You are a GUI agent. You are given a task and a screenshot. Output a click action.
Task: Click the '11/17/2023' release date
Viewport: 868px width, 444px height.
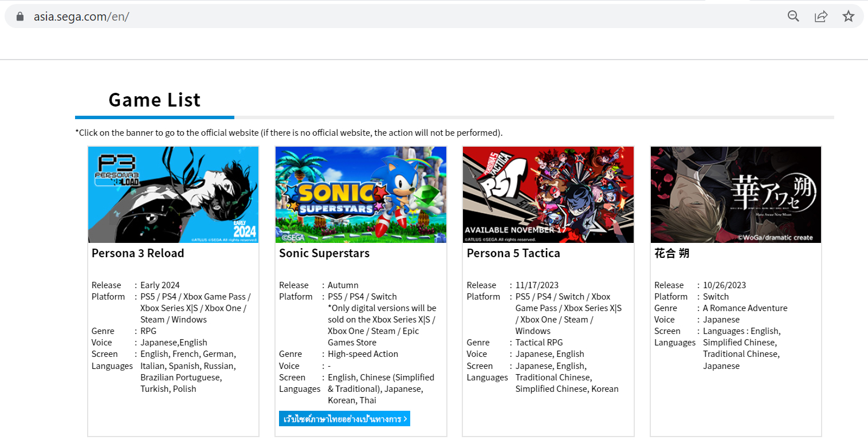[537, 285]
